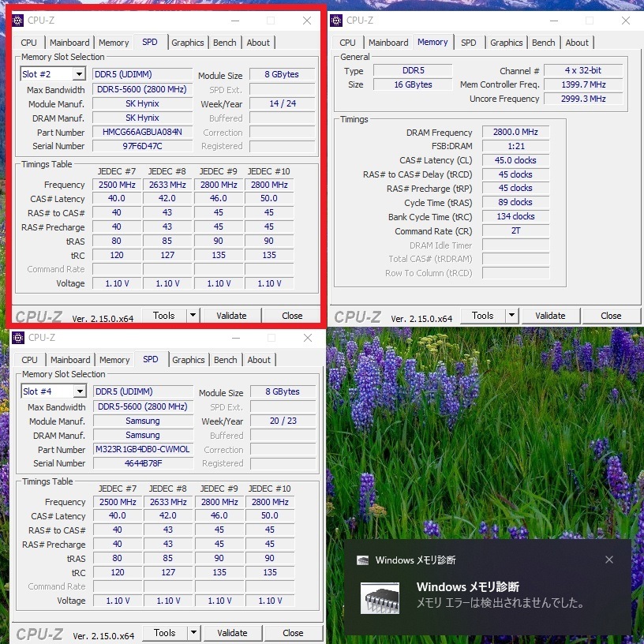Screen dimensions: 644x644
Task: Click the Cycle Time value 89 clocks
Action: 515,202
